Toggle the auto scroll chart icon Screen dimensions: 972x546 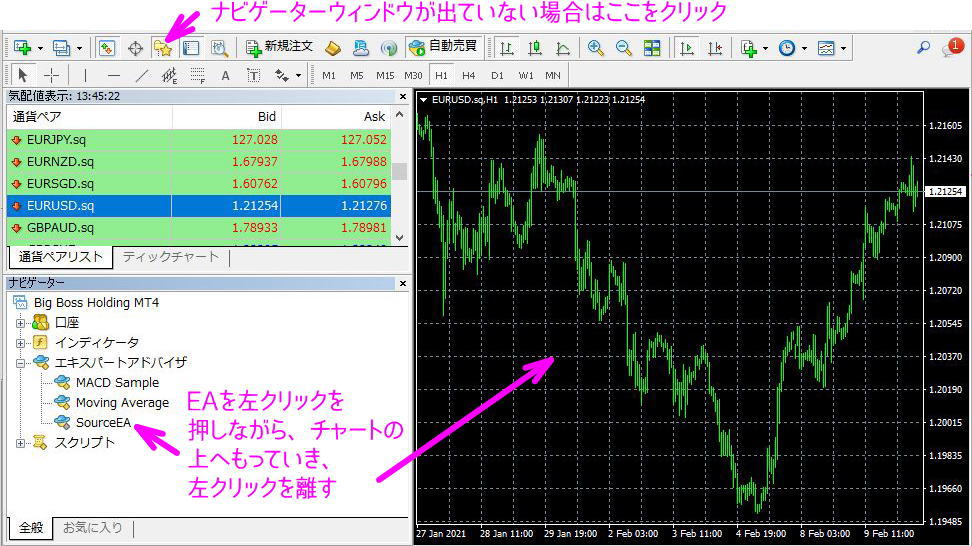coord(687,48)
